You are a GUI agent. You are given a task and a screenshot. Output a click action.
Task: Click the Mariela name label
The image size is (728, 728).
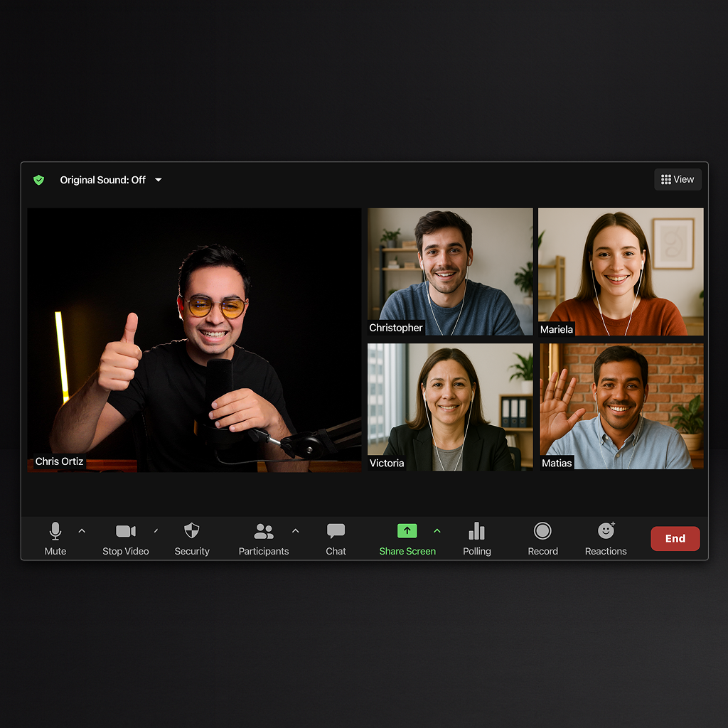pos(557,329)
